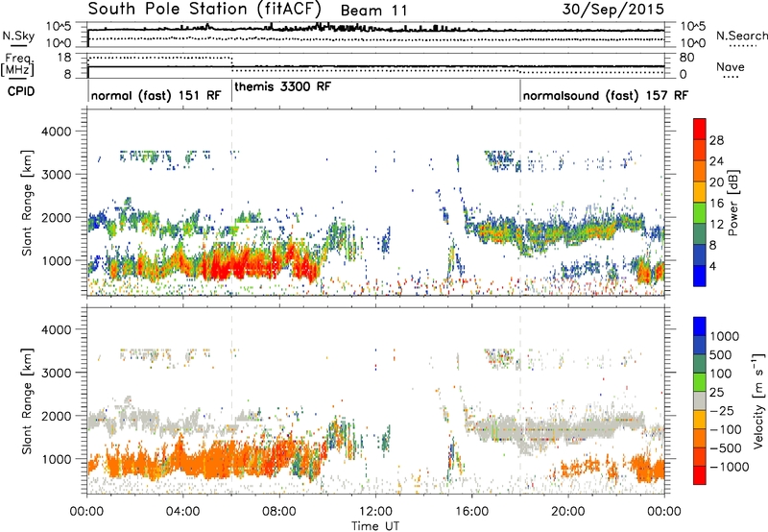The image size is (768, 532).
Task: Click Power colorbar value '4'
Action: pos(712,266)
